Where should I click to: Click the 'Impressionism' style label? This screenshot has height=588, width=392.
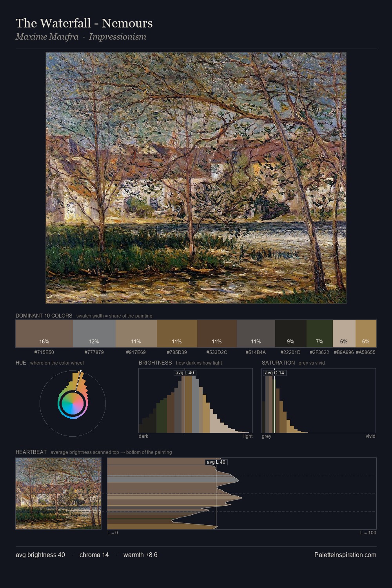[118, 37]
